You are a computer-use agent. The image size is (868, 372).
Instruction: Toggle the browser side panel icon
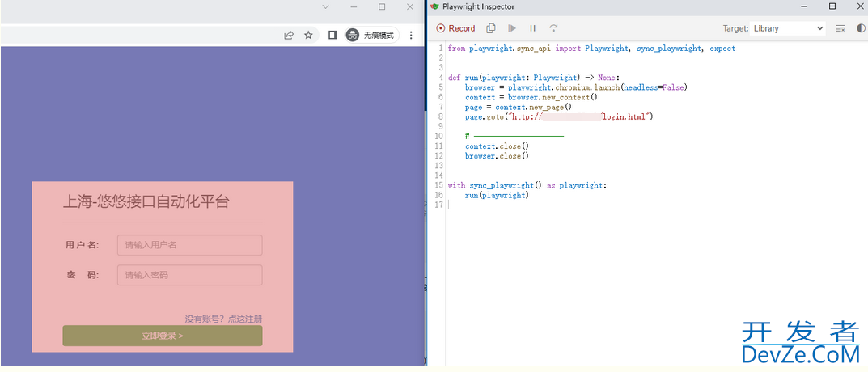click(x=332, y=36)
